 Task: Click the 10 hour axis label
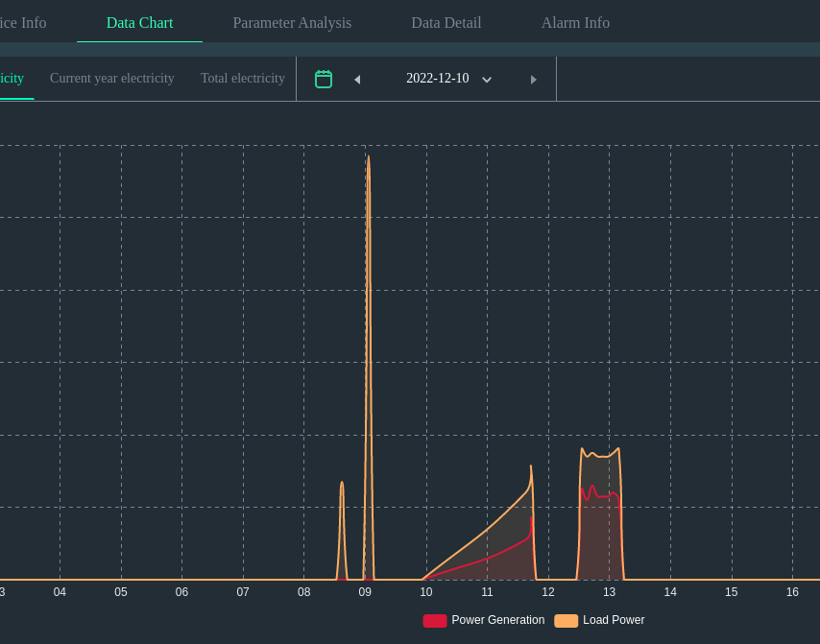(x=426, y=592)
